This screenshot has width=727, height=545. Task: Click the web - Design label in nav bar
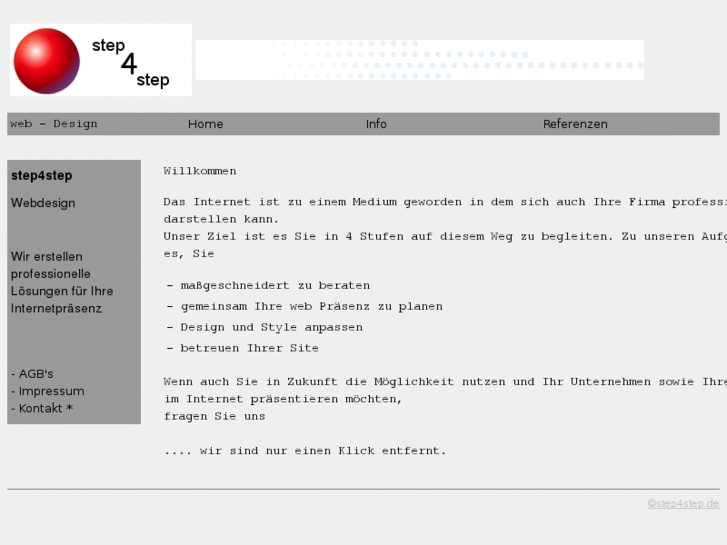(x=54, y=124)
